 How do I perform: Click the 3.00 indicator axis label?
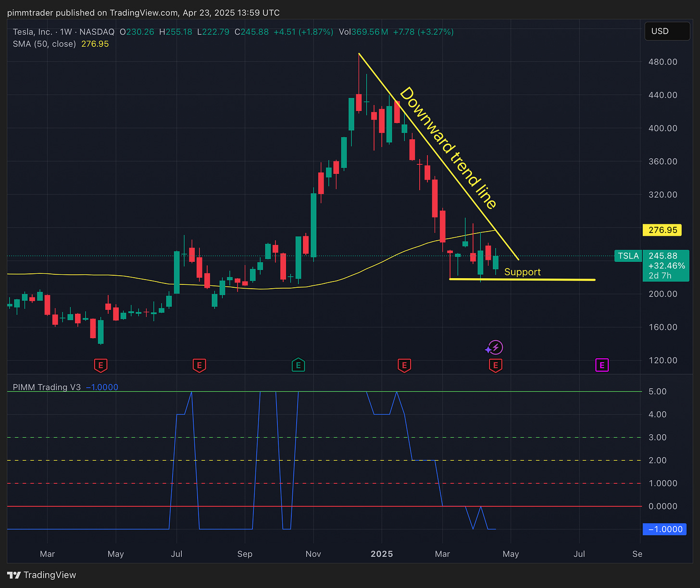657,438
